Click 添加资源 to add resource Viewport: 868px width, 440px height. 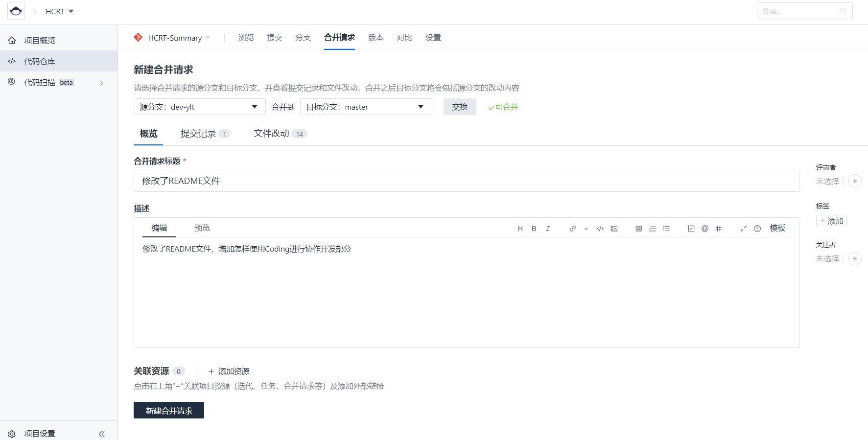coord(229,371)
